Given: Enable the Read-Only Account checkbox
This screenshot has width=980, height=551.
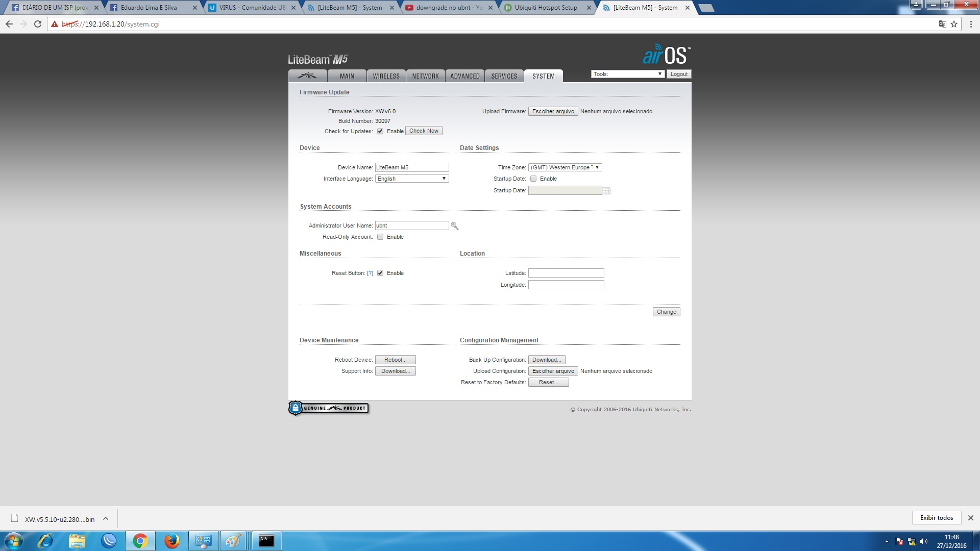Looking at the screenshot, I should (x=380, y=237).
